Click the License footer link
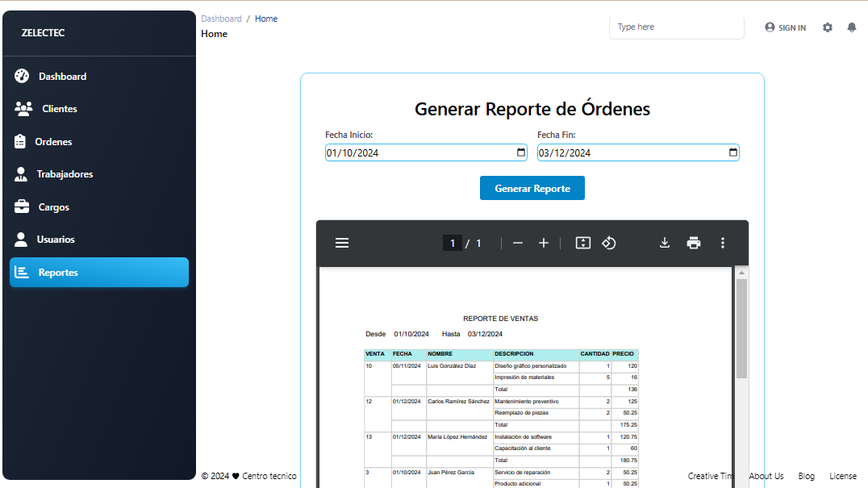 (842, 476)
